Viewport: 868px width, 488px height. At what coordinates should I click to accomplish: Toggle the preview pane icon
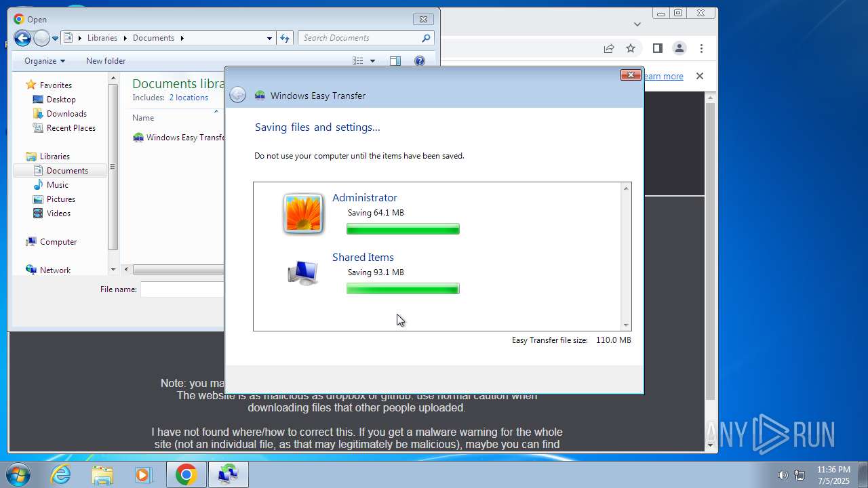395,61
